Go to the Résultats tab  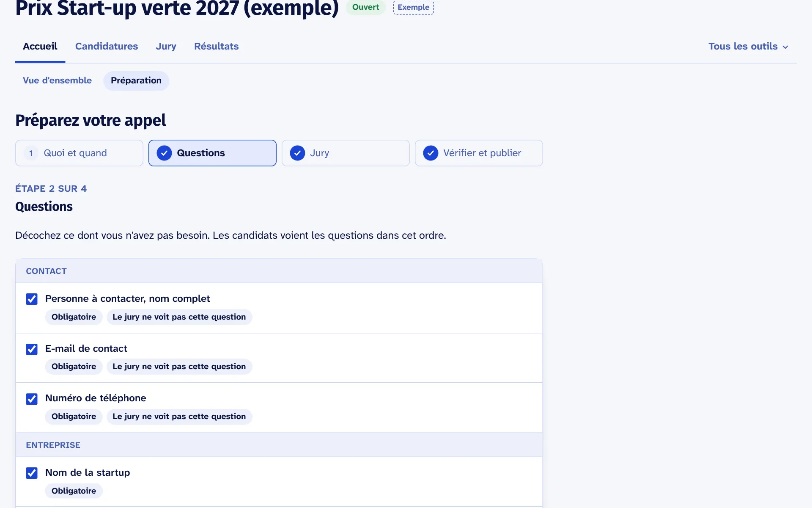pyautogui.click(x=216, y=46)
